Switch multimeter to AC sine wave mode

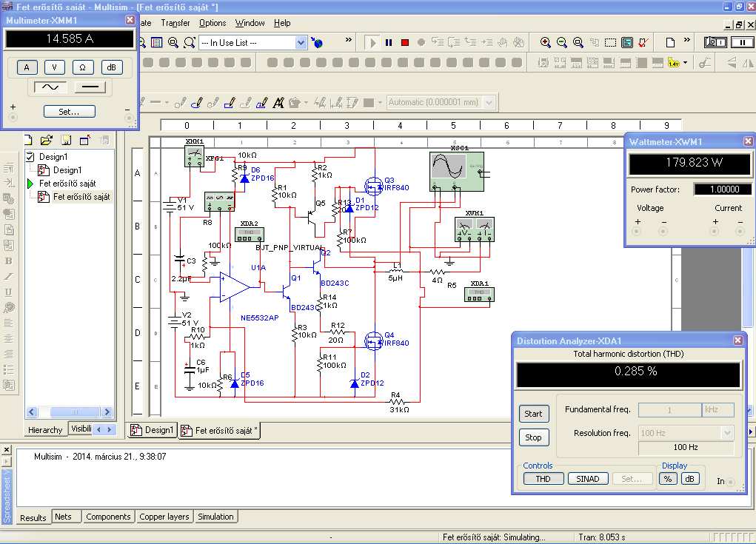coord(51,87)
